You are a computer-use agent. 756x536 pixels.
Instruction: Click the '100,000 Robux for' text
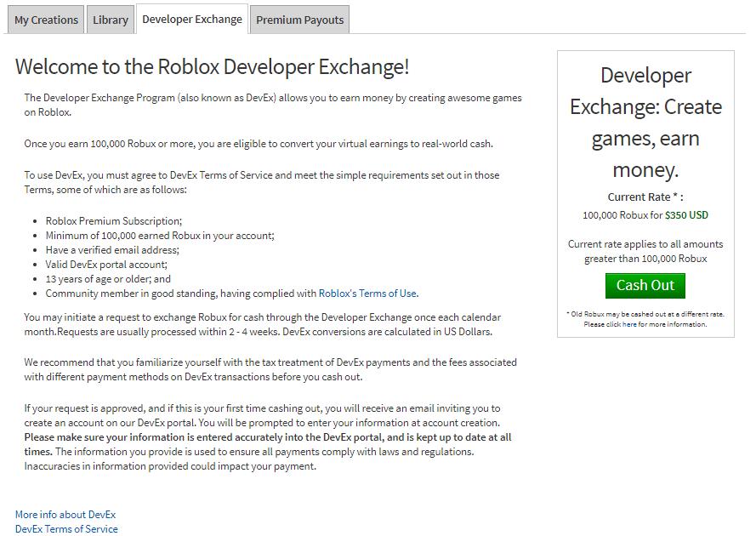pos(622,215)
